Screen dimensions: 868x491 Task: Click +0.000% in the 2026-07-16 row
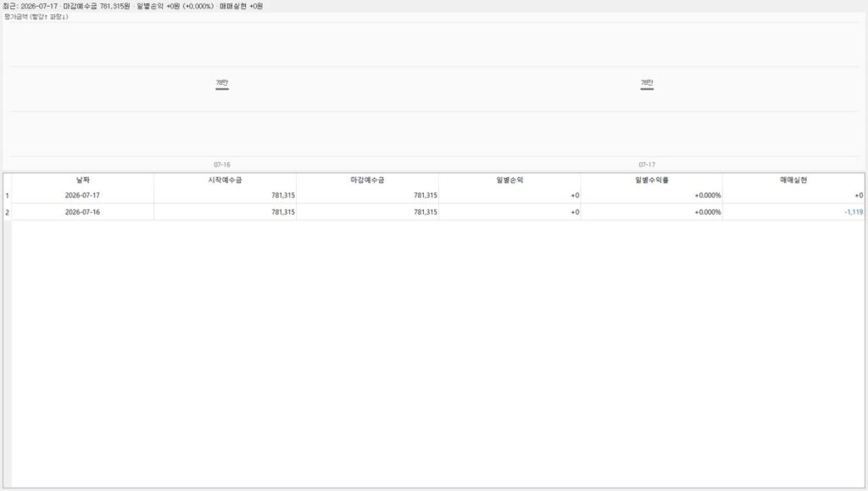coord(652,212)
